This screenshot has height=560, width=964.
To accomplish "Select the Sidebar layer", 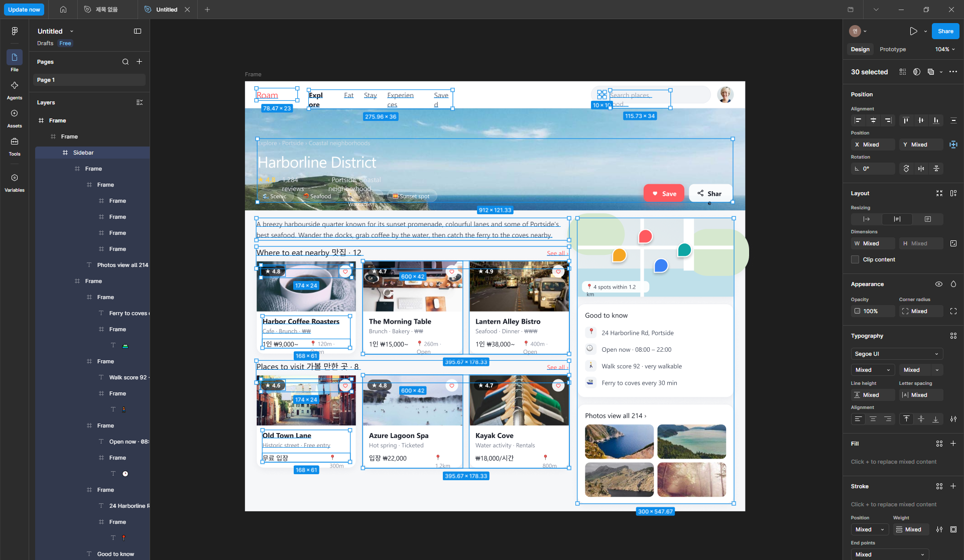I will click(x=92, y=153).
